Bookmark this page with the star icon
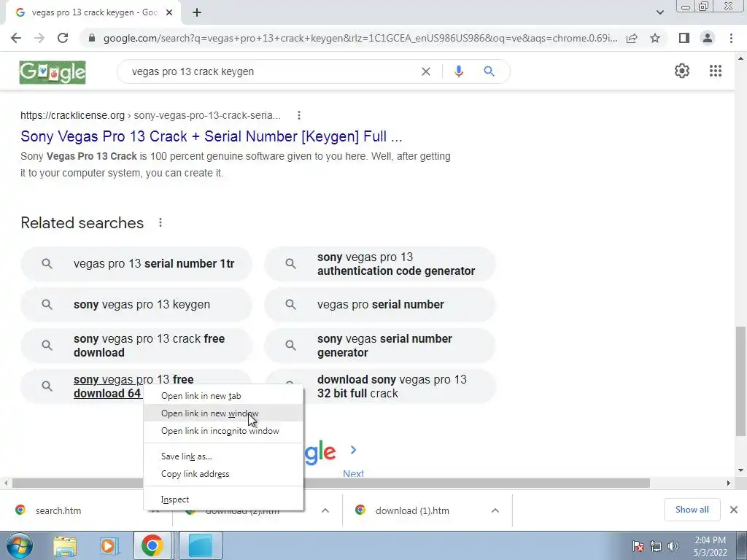 tap(655, 38)
